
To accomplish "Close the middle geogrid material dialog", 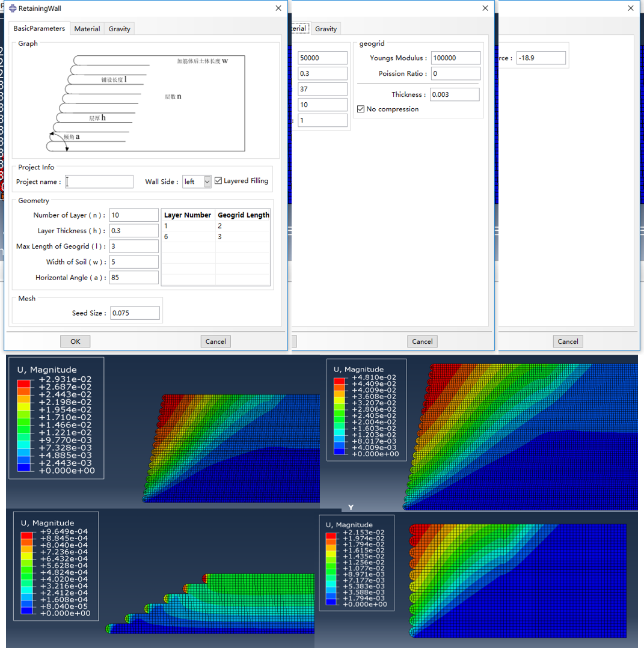I will coord(485,8).
